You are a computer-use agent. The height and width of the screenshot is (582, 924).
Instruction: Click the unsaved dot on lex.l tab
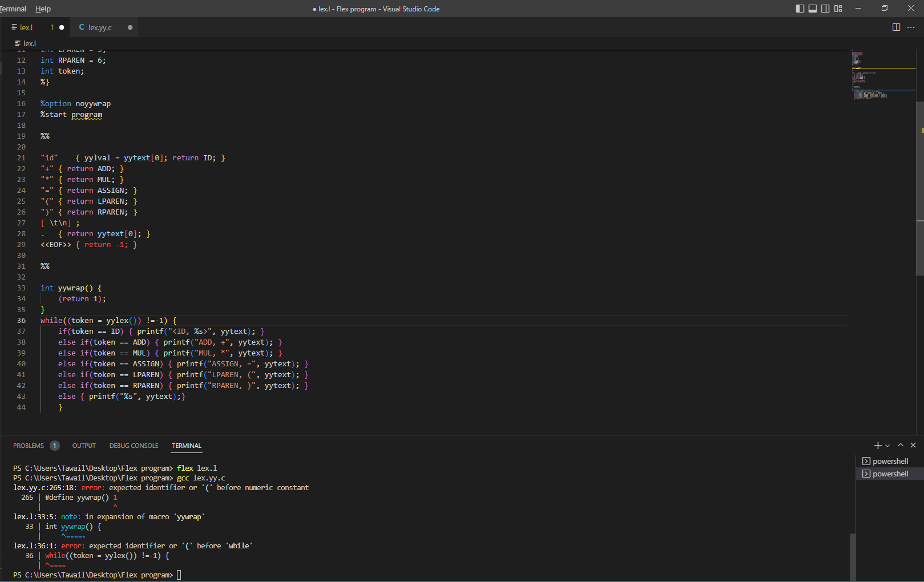coord(62,27)
